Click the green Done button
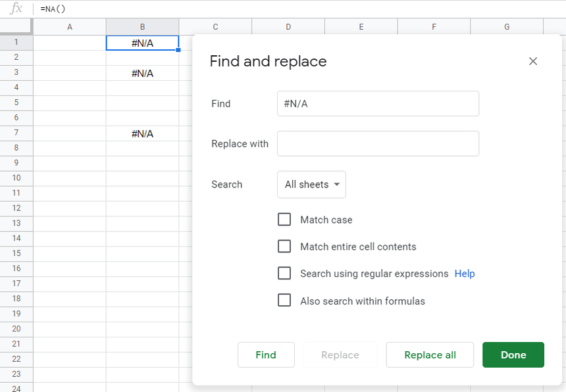The image size is (566, 392). pos(513,355)
